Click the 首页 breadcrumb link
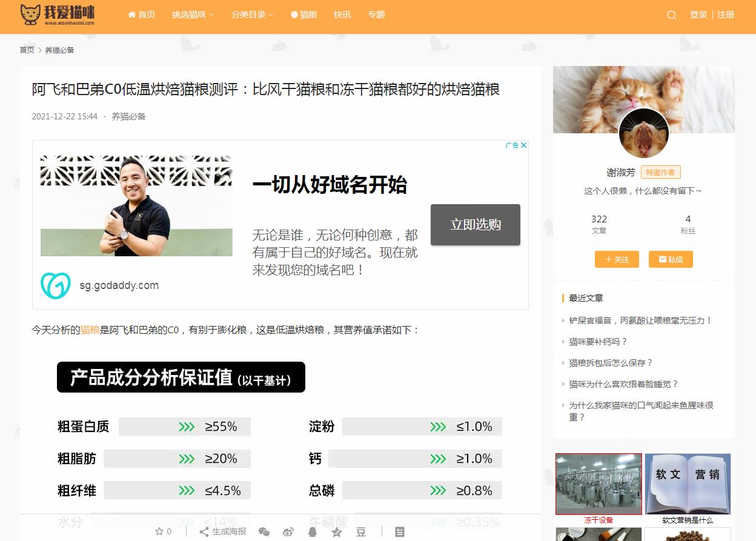This screenshot has width=756, height=541. click(27, 50)
